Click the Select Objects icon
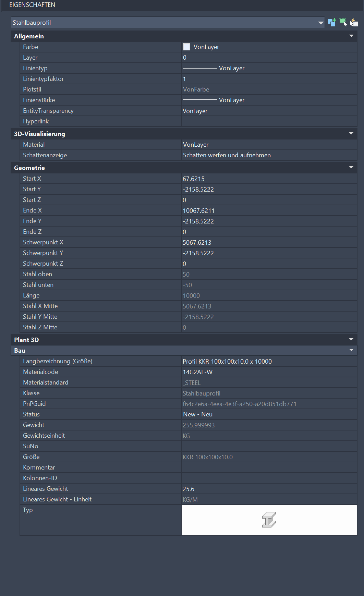 [343, 23]
